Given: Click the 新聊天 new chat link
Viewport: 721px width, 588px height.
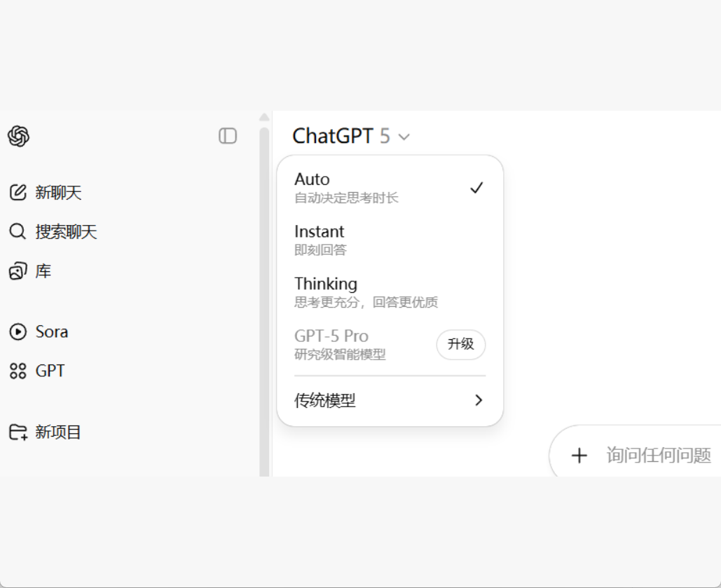Looking at the screenshot, I should point(58,192).
